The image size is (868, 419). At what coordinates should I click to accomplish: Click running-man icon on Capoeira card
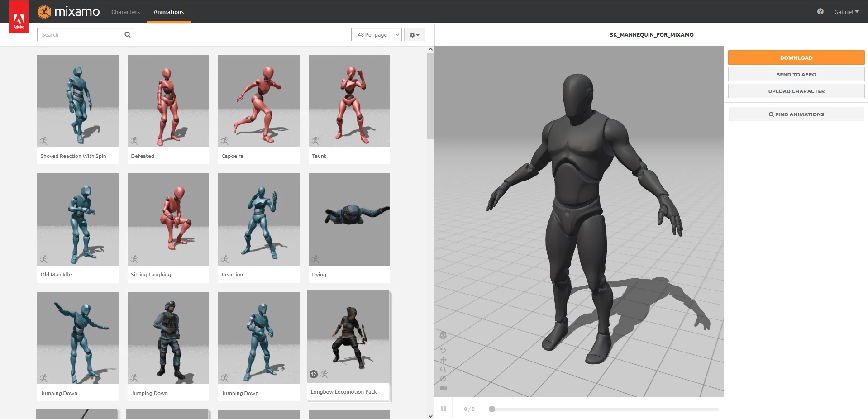225,141
